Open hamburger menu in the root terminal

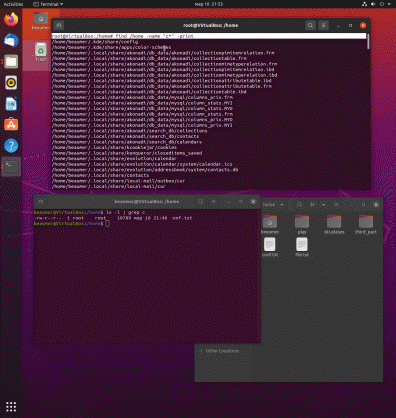323,25
